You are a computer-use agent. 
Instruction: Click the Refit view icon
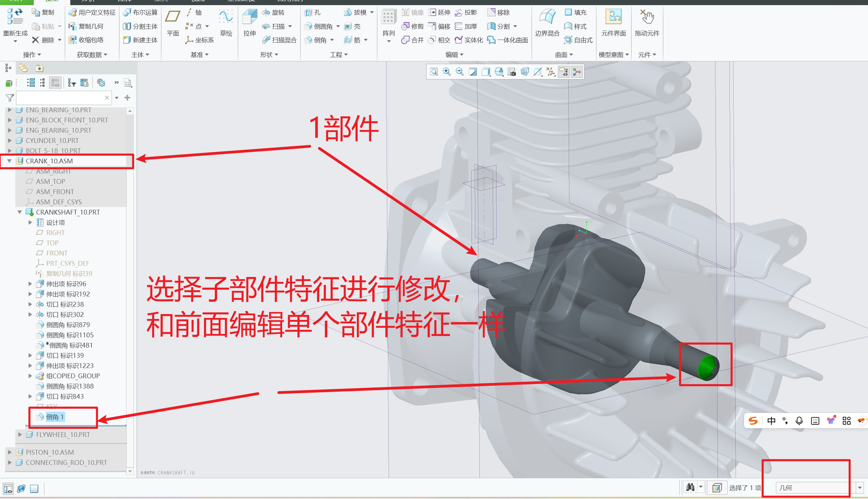tap(434, 72)
